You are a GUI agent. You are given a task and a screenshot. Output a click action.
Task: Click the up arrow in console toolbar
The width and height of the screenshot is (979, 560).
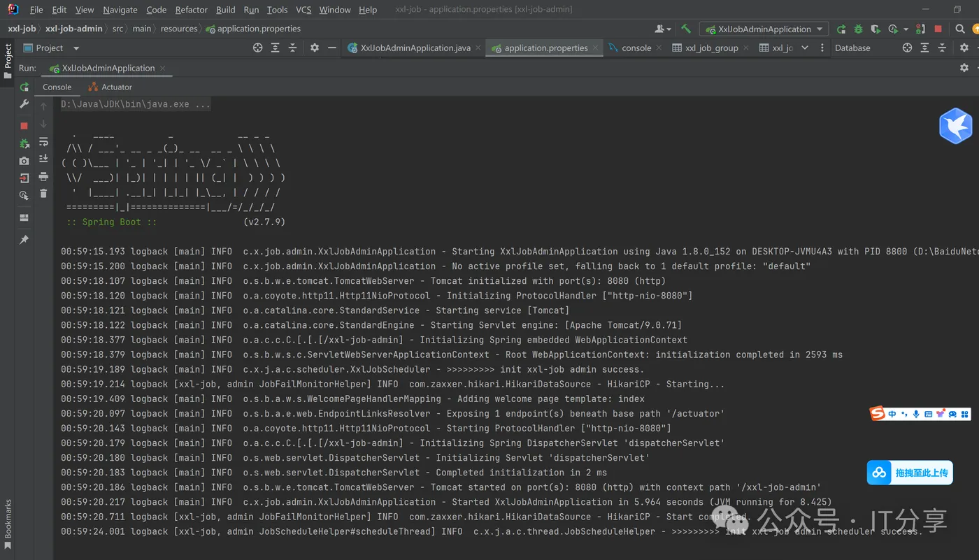[x=43, y=106]
